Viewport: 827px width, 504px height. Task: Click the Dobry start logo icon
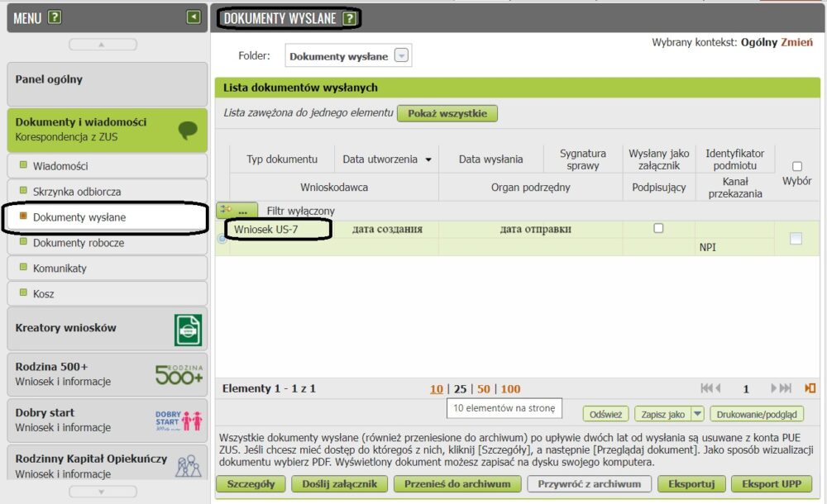coord(179,420)
